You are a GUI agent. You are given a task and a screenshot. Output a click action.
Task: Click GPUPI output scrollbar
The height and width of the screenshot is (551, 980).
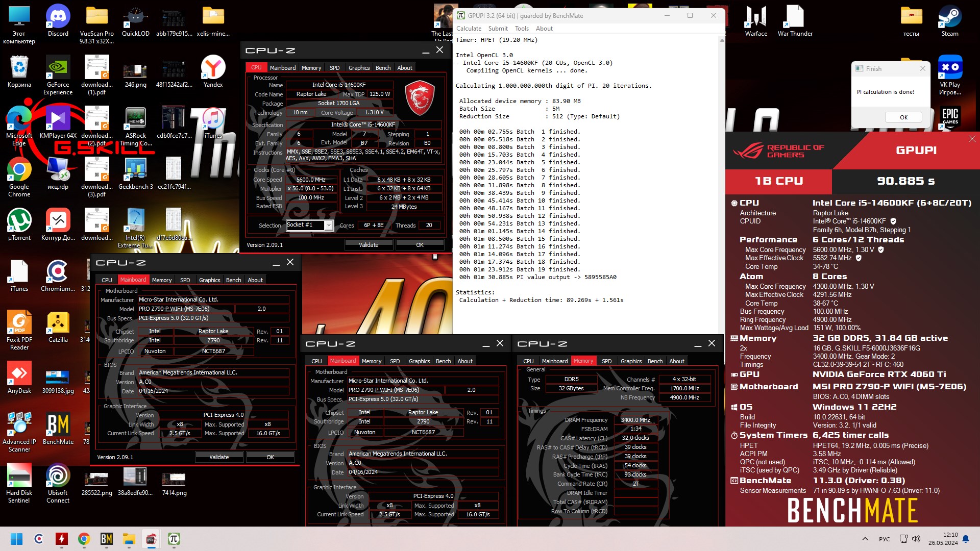(722, 184)
